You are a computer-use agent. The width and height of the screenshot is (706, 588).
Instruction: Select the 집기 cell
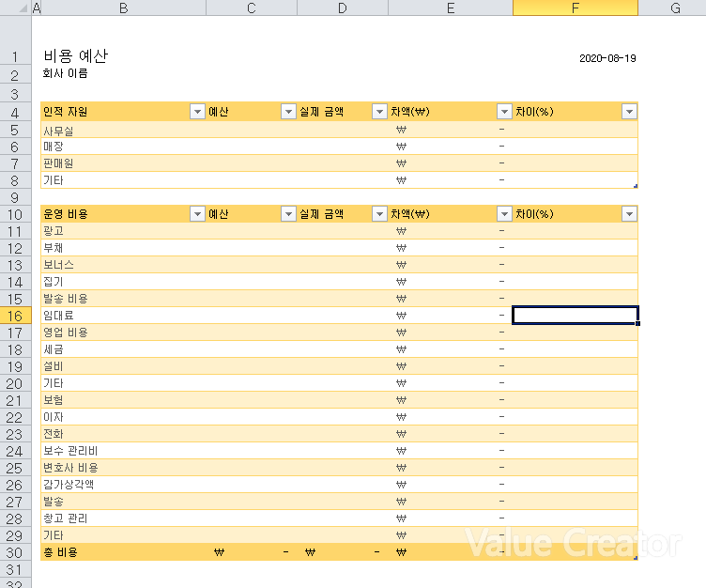click(123, 282)
